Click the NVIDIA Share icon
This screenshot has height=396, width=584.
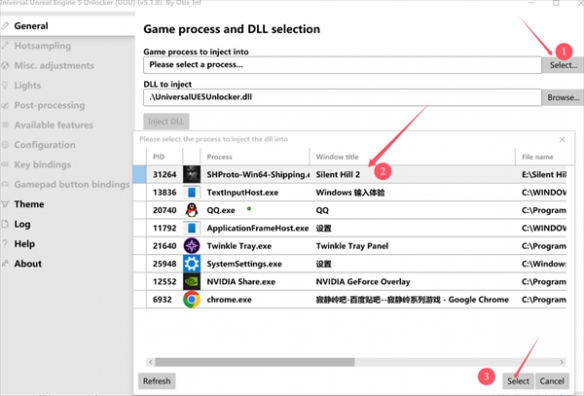click(191, 282)
